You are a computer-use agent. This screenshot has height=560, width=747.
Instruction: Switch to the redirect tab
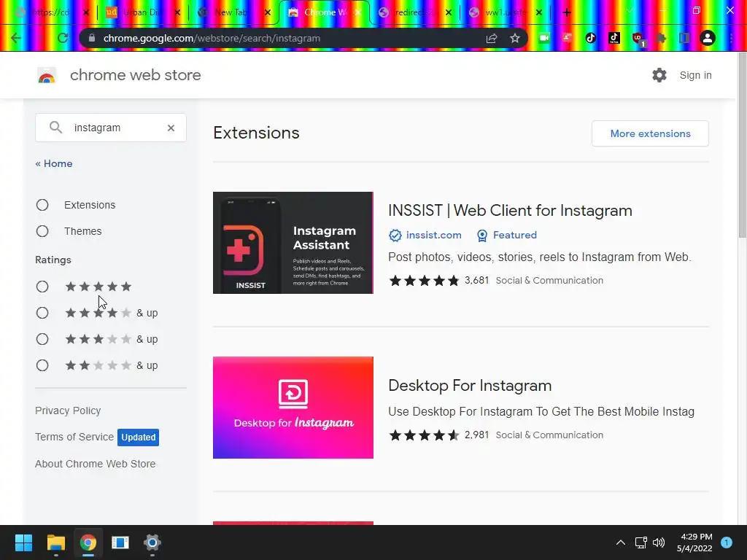(414, 12)
